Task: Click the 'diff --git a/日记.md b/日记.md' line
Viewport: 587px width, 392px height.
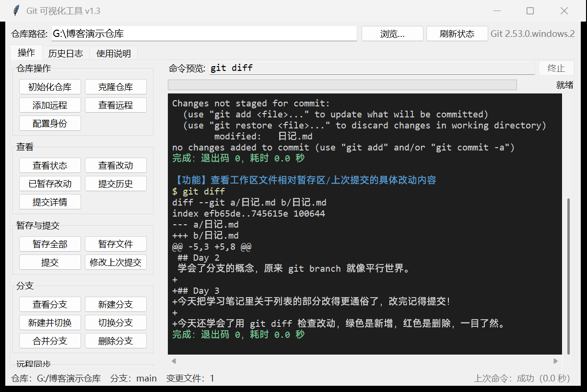Action: point(249,203)
